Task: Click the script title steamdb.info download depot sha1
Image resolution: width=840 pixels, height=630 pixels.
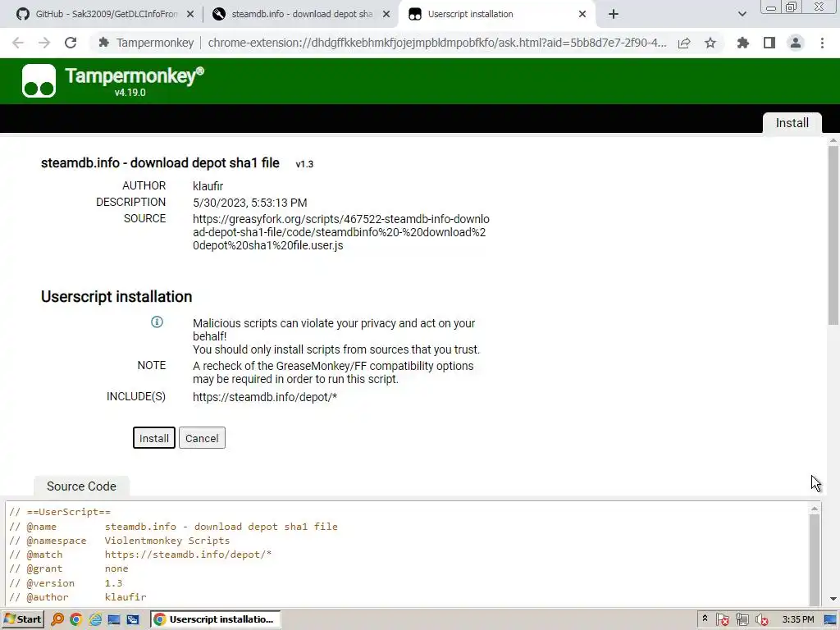Action: (160, 163)
